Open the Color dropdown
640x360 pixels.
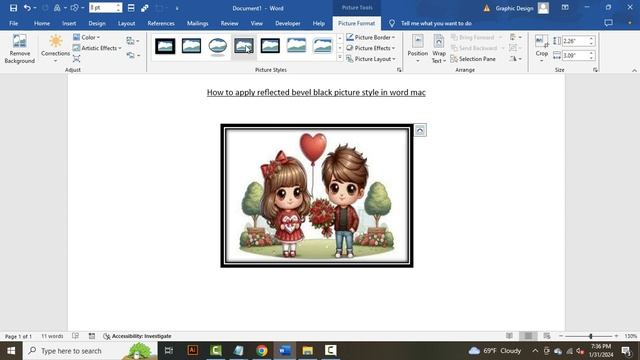pyautogui.click(x=87, y=37)
